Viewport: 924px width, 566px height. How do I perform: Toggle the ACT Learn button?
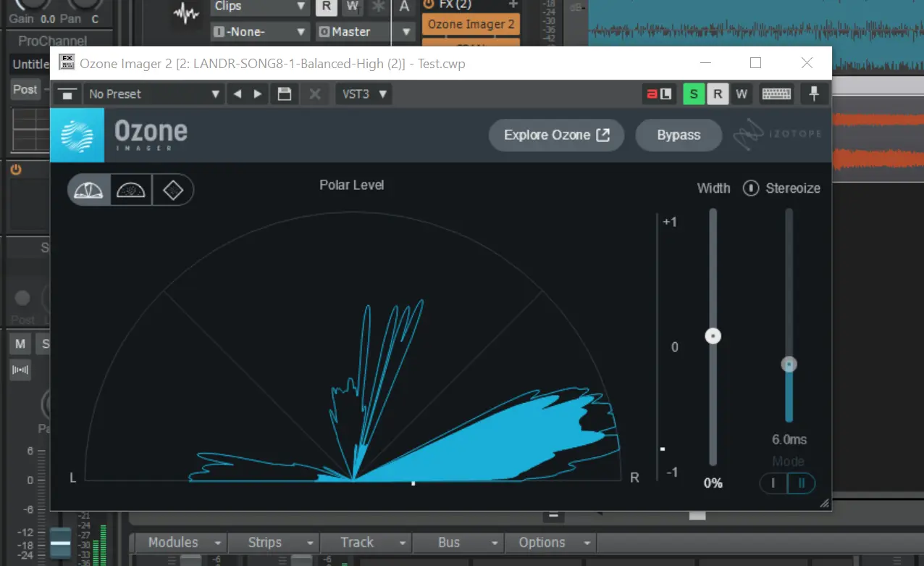click(659, 94)
